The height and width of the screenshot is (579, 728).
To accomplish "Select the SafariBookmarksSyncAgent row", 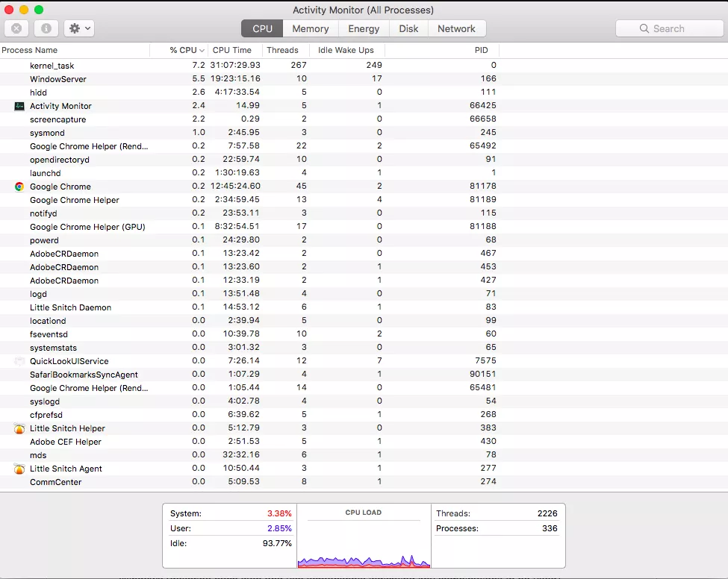I will click(x=364, y=375).
